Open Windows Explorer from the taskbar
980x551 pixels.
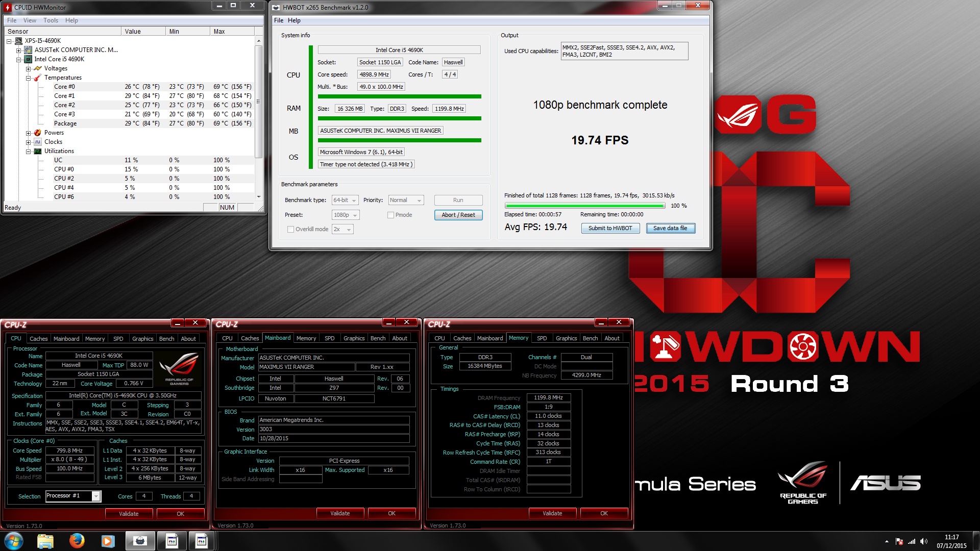[x=45, y=541]
